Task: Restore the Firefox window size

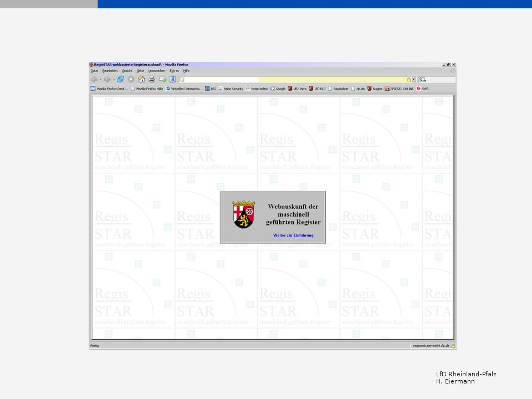Action: 448,64
